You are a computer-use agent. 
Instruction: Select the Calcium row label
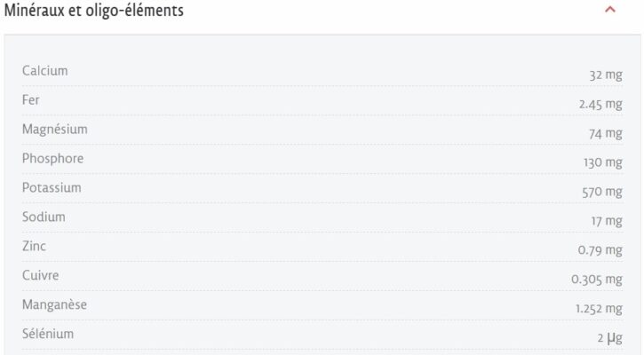[44, 71]
